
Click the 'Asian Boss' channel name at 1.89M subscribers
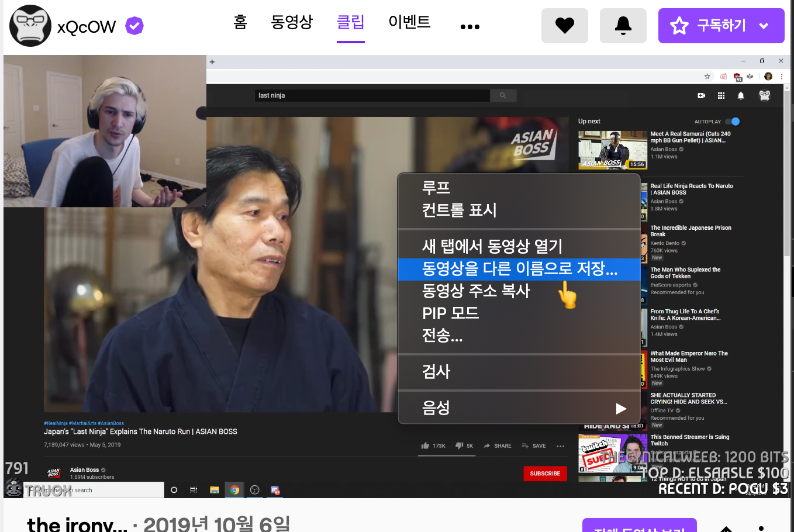tap(85, 470)
